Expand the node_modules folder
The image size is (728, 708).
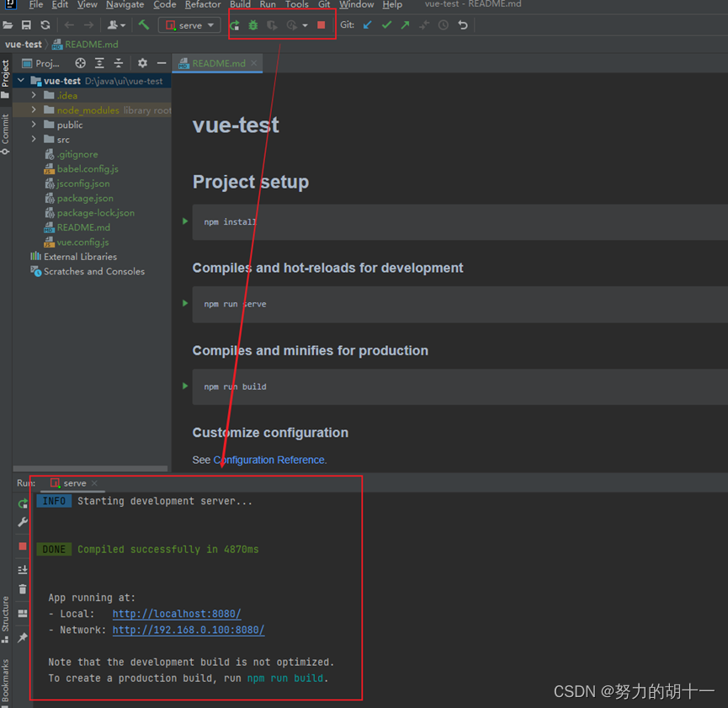pyautogui.click(x=34, y=110)
